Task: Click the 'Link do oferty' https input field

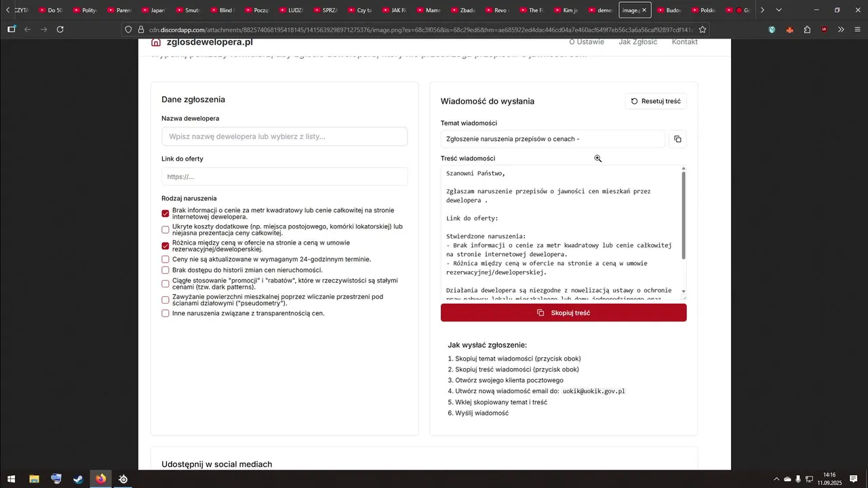Action: (x=285, y=176)
